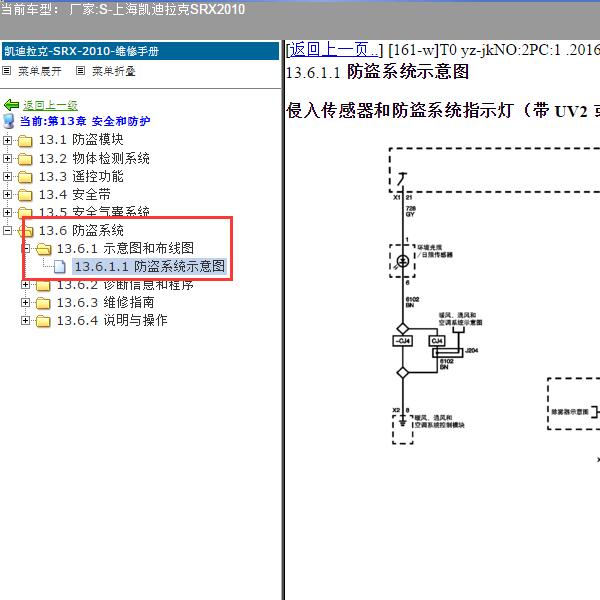Expand the 13.6.4 说明与操作 node
Image resolution: width=600 pixels, height=600 pixels.
pyautogui.click(x=25, y=320)
